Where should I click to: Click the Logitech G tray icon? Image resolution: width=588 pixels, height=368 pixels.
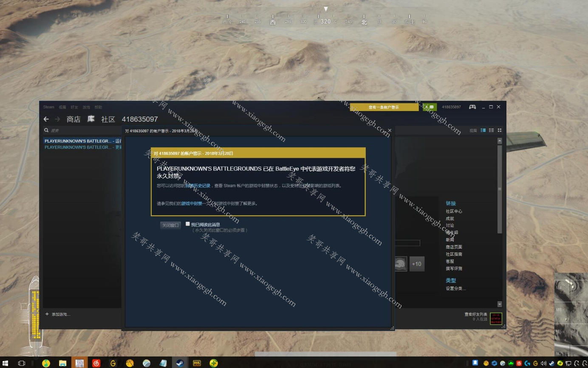click(x=527, y=363)
